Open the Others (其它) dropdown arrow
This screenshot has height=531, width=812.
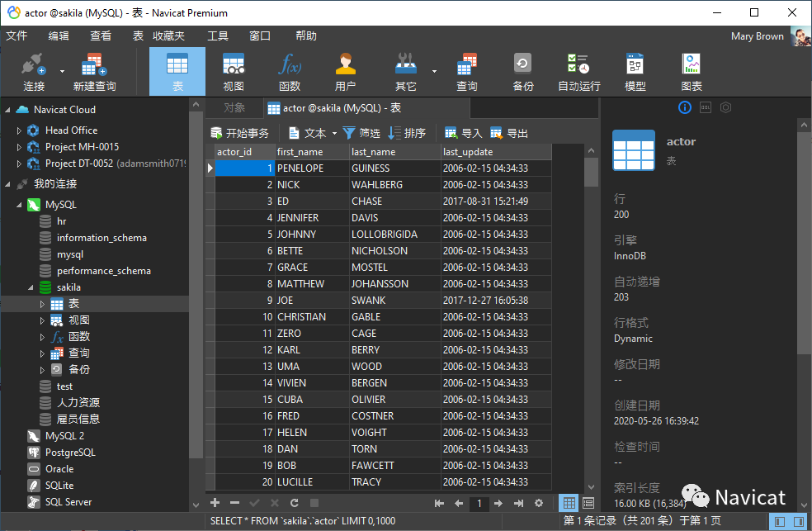click(x=434, y=71)
